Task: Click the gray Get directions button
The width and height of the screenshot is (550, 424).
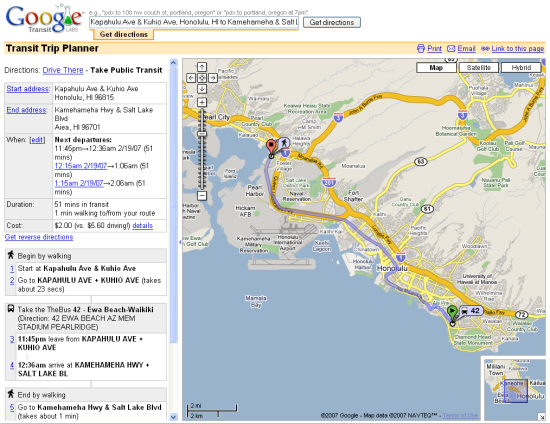Action: click(331, 22)
